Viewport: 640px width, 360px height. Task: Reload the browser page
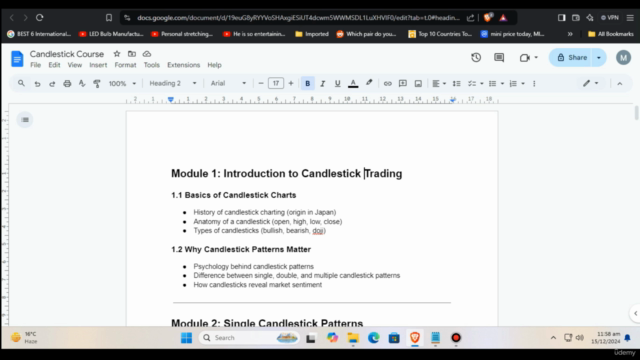click(x=40, y=18)
